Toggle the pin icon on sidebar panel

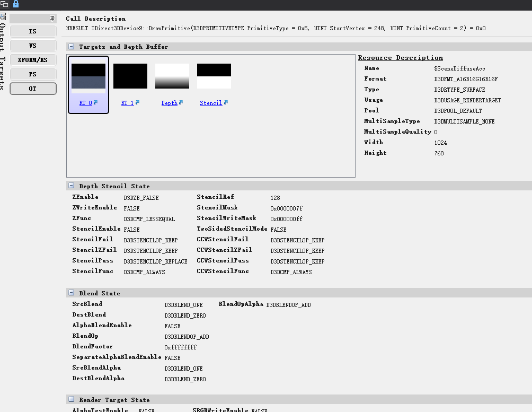[x=52, y=19]
